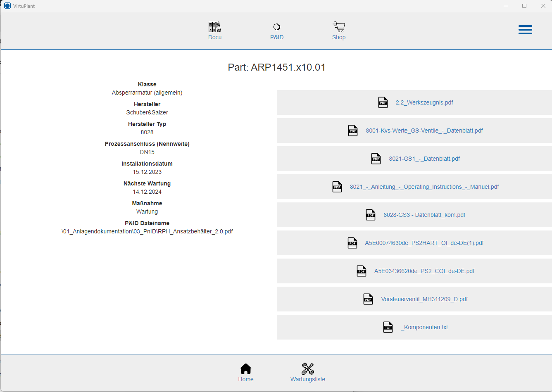Click PDF icon of A5E00074630de PS2HART file
The image size is (552, 392).
352,243
